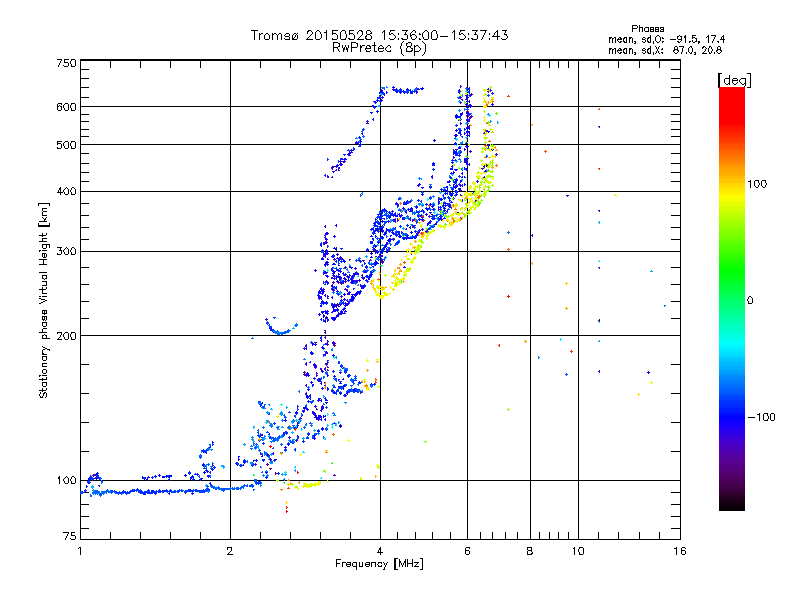800x600 pixels.
Task: Click the y-axis tick label '75'
Action: click(x=70, y=536)
